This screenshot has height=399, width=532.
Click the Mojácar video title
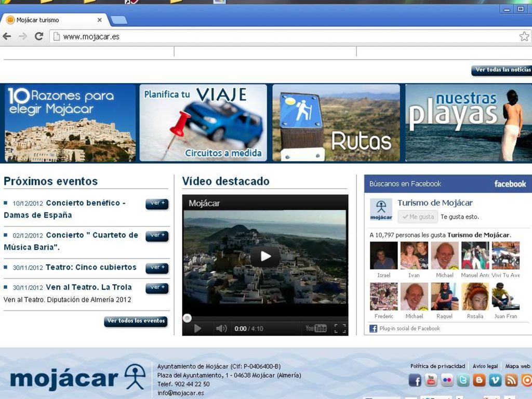[x=204, y=203]
